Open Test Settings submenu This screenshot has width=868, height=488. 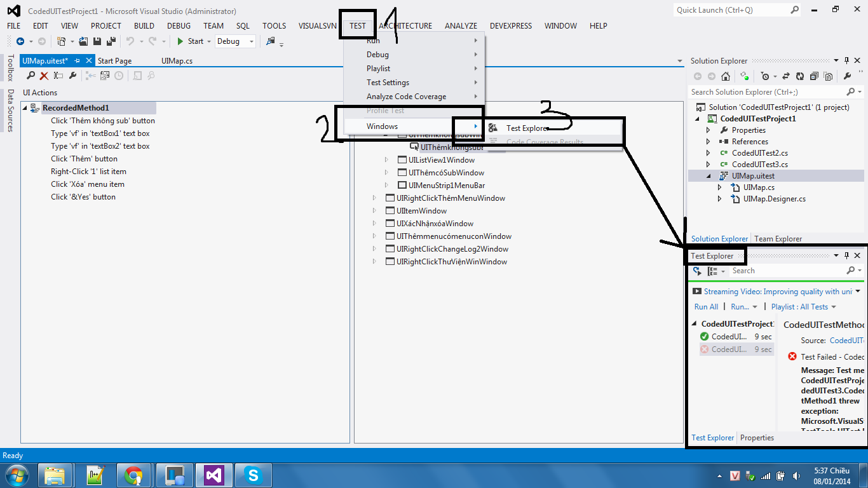pos(414,83)
